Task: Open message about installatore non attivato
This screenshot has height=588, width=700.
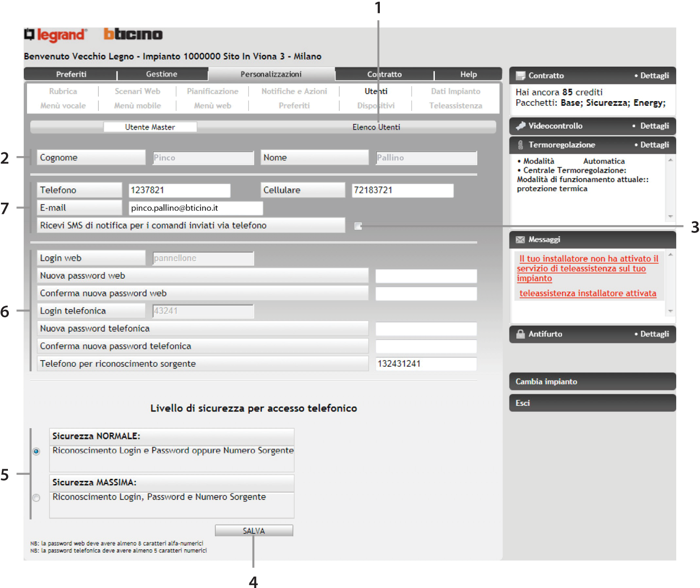Action: point(588,268)
